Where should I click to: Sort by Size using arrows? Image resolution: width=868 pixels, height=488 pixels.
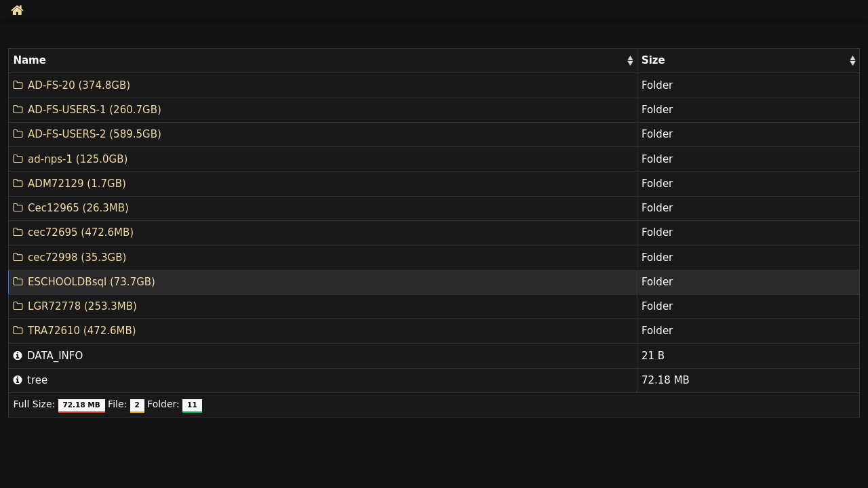852,61
